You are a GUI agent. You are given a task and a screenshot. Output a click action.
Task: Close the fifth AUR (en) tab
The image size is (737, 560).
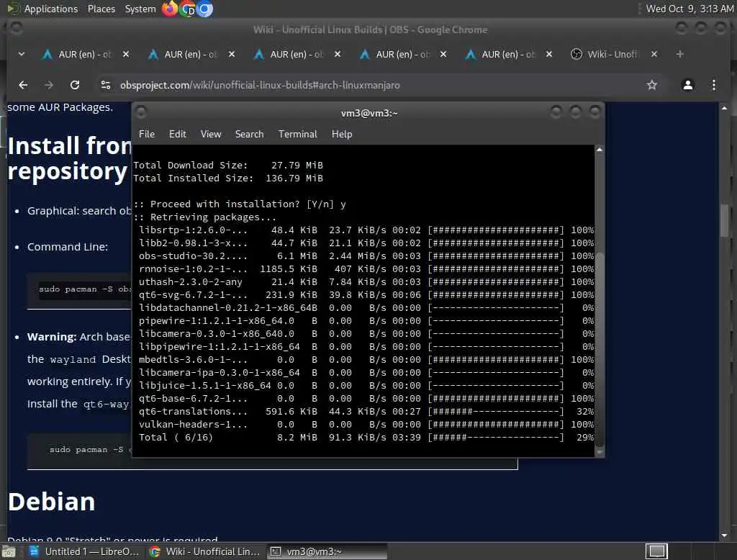pyautogui.click(x=548, y=54)
